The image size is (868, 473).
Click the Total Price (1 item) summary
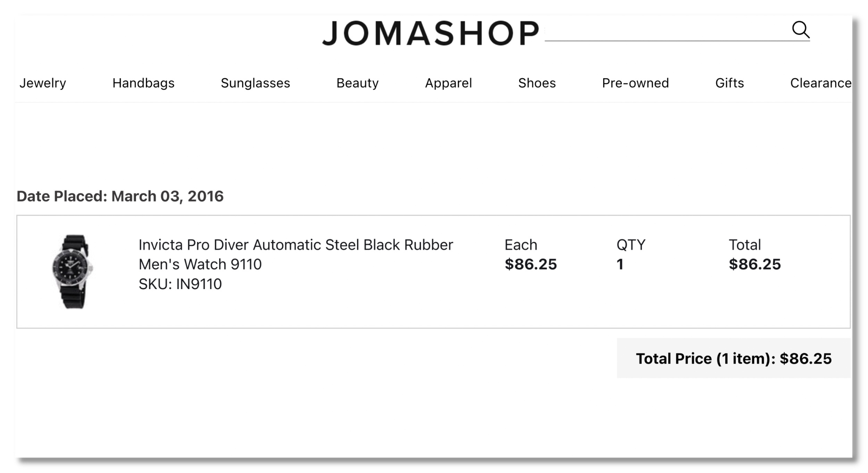[733, 359]
